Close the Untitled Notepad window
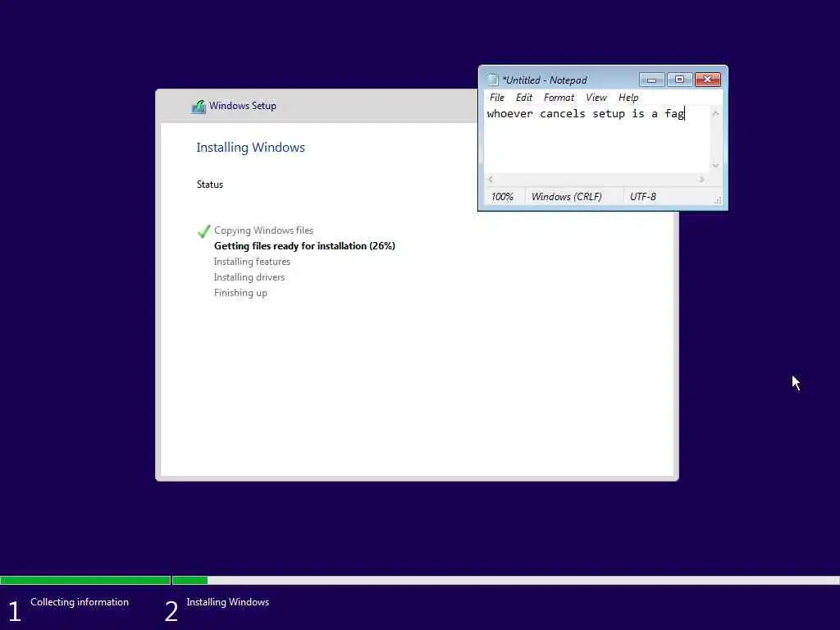 coord(708,80)
